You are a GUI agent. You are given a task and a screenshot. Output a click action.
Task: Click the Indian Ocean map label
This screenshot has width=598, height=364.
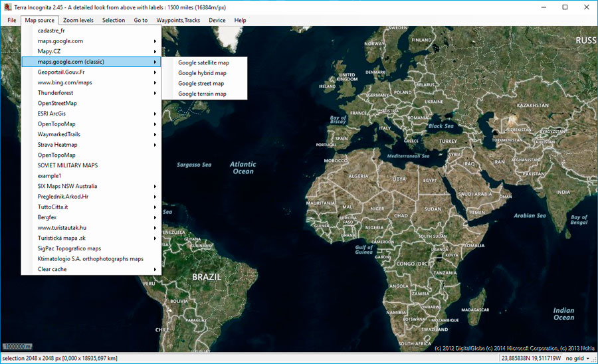pos(563,314)
